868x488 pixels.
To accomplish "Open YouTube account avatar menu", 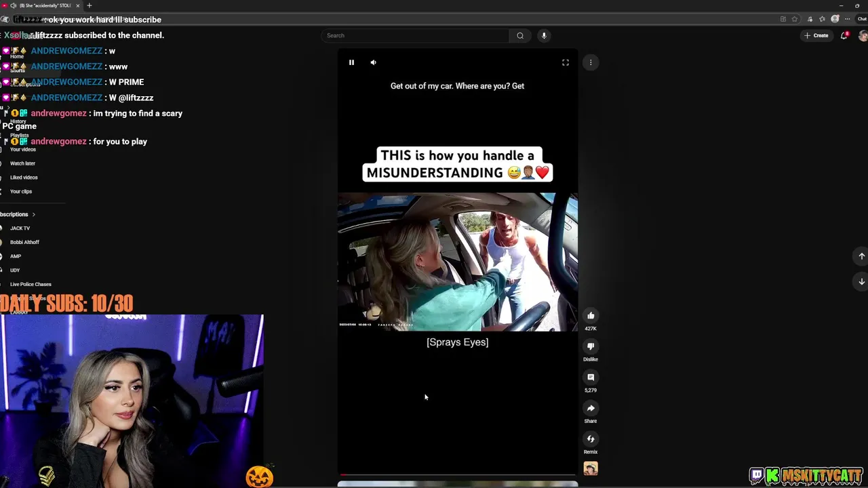I will [x=863, y=35].
